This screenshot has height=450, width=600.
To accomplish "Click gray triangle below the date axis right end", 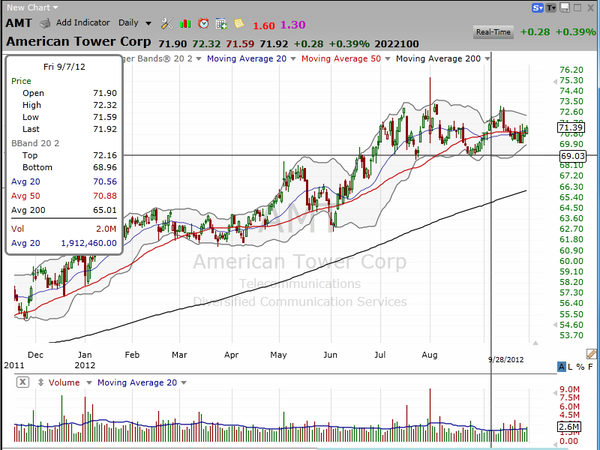I will [535, 343].
